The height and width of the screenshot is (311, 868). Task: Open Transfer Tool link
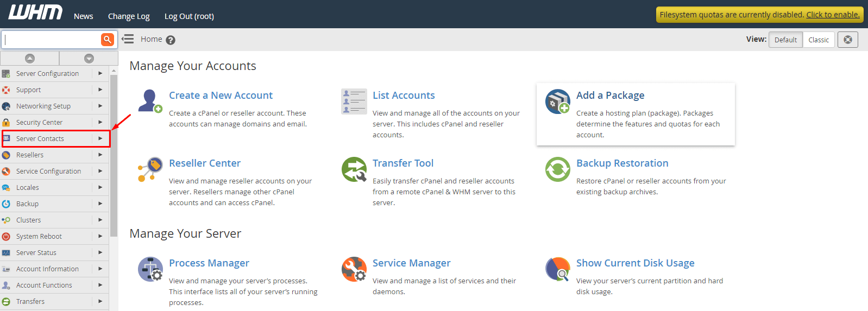click(x=403, y=163)
